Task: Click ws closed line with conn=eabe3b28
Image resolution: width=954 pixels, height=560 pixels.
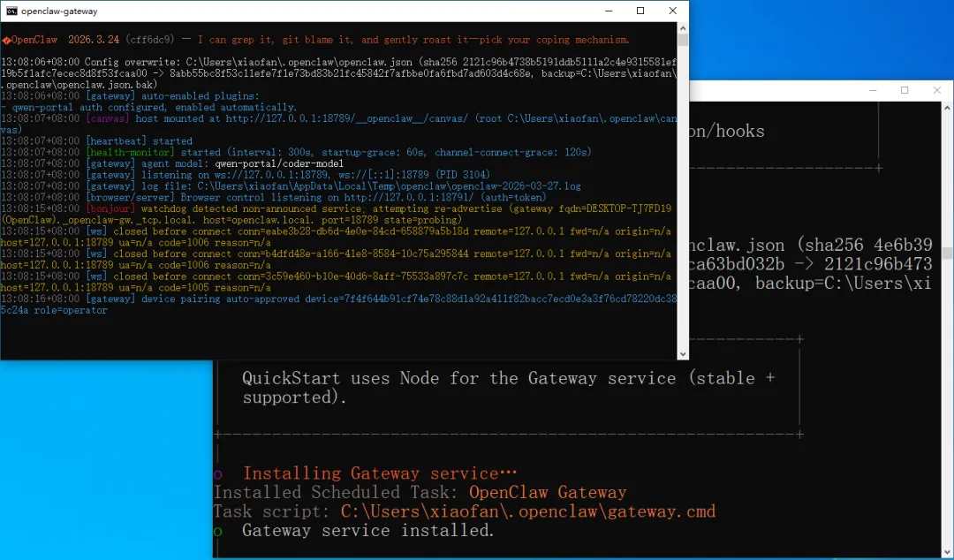Action: point(336,237)
